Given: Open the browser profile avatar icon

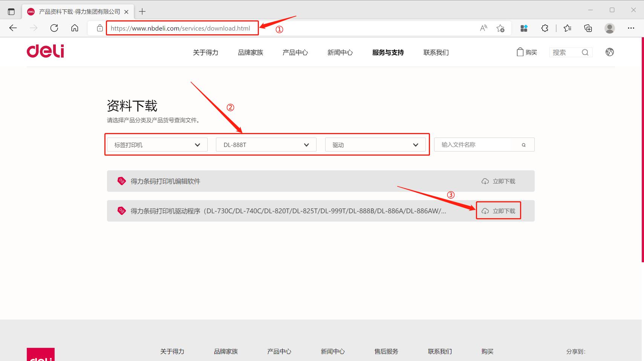Looking at the screenshot, I should pos(609,28).
